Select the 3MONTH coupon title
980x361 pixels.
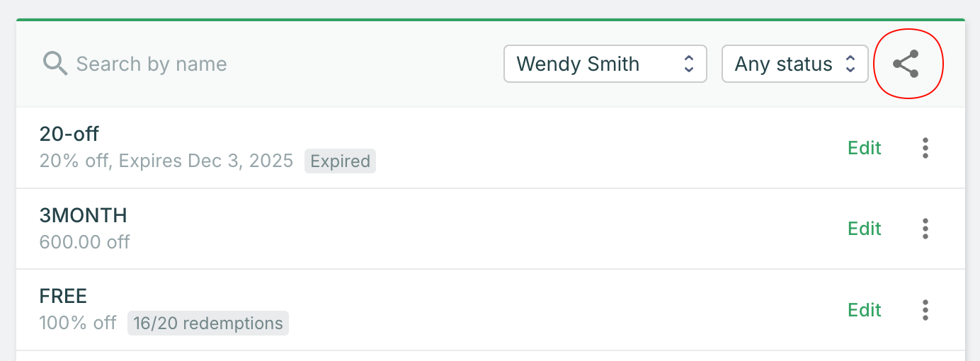84,215
